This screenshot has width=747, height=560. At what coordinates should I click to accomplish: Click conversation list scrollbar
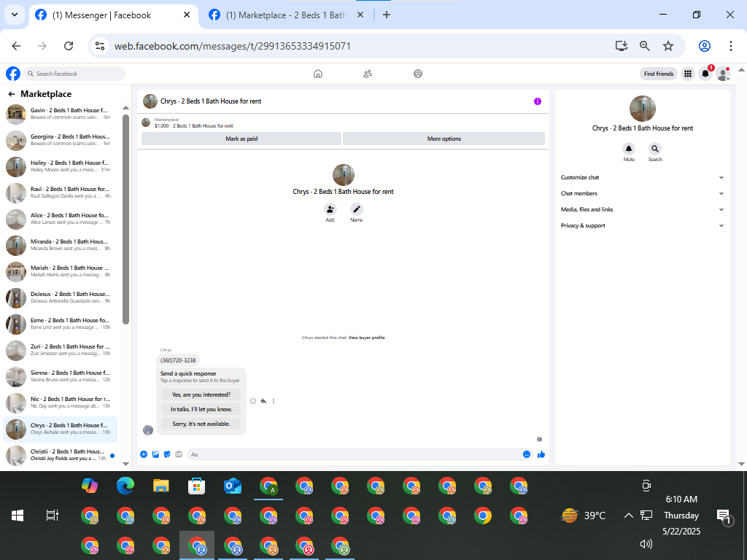click(x=125, y=219)
